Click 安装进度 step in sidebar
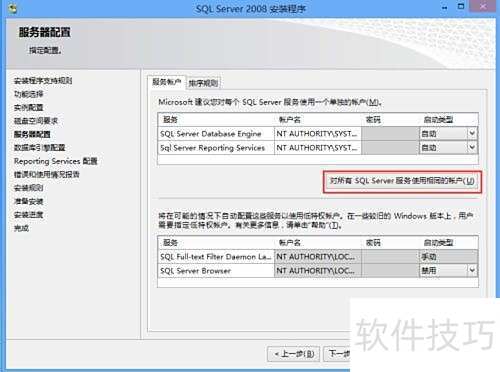The height and width of the screenshot is (372, 500). (29, 215)
